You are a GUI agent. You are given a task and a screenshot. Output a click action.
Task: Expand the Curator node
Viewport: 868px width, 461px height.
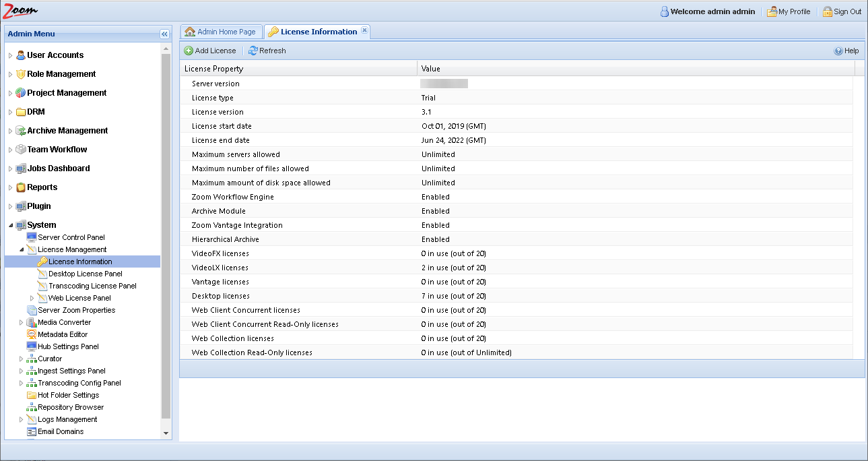[21, 359]
